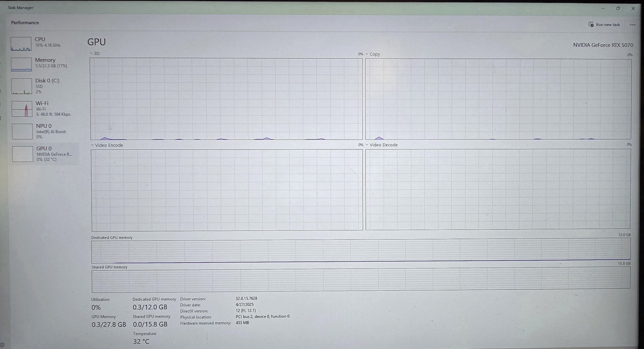
Task: Open the three-dot more options menu
Action: click(633, 25)
